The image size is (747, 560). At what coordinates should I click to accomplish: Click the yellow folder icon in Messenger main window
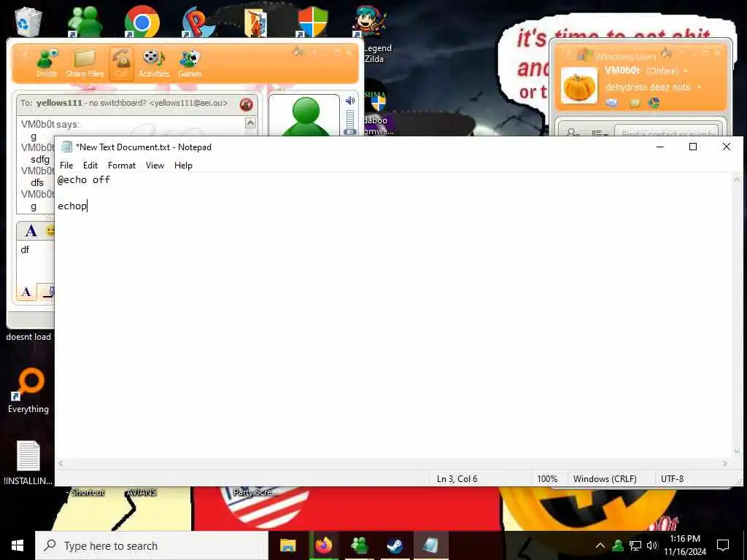pyautogui.click(x=635, y=103)
